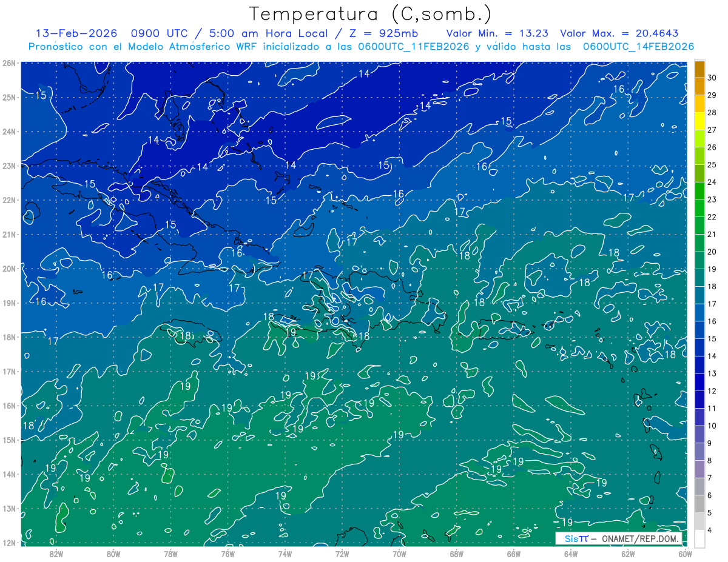Click the purple swatch between 7 and 8
728x562 pixels.
(699, 469)
